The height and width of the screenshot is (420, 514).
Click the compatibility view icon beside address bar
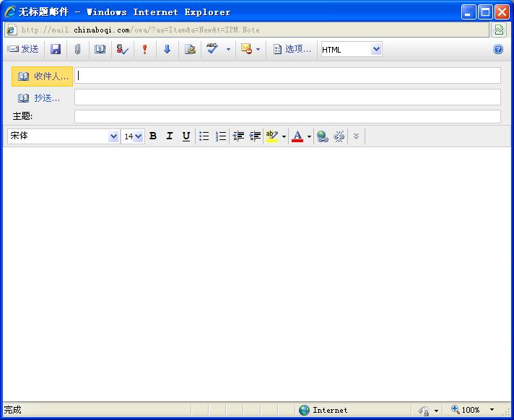[x=500, y=30]
